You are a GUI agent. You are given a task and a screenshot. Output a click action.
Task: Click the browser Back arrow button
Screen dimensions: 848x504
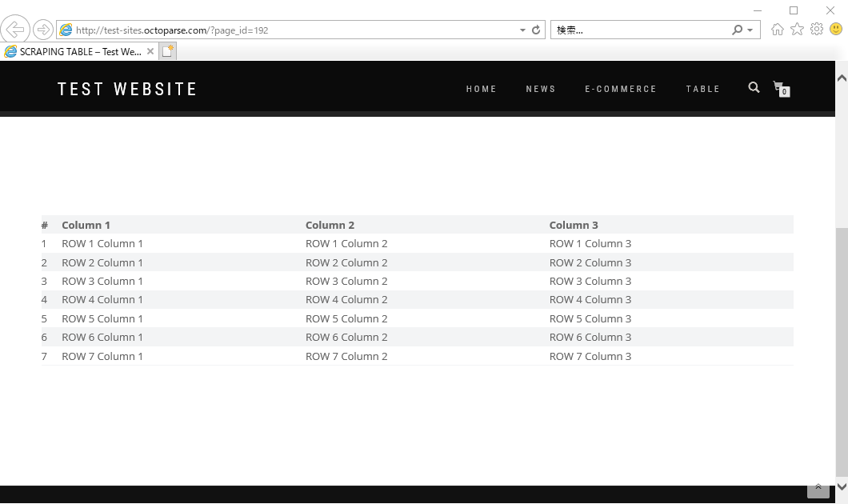[15, 30]
